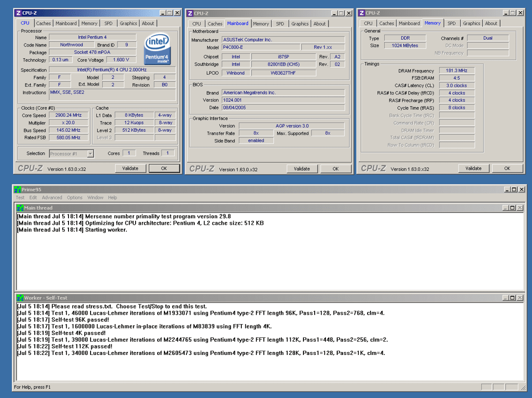
Task: Click Validate in the first CPU-Z window
Action: coord(130,168)
